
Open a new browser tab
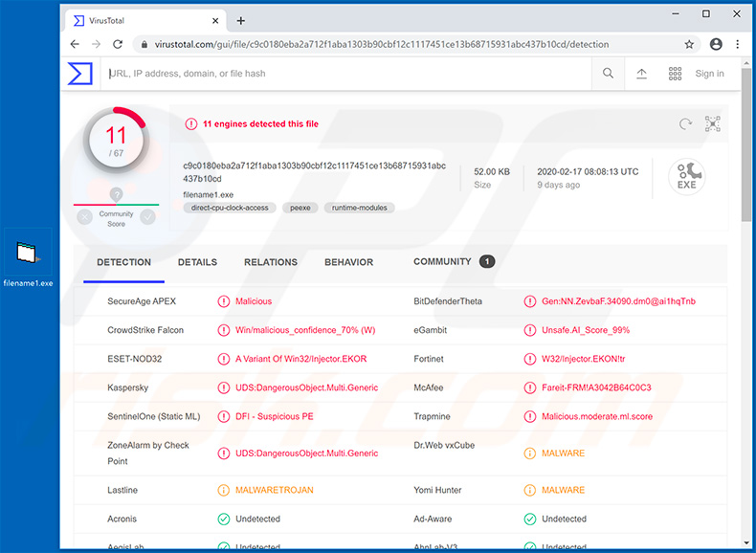240,21
